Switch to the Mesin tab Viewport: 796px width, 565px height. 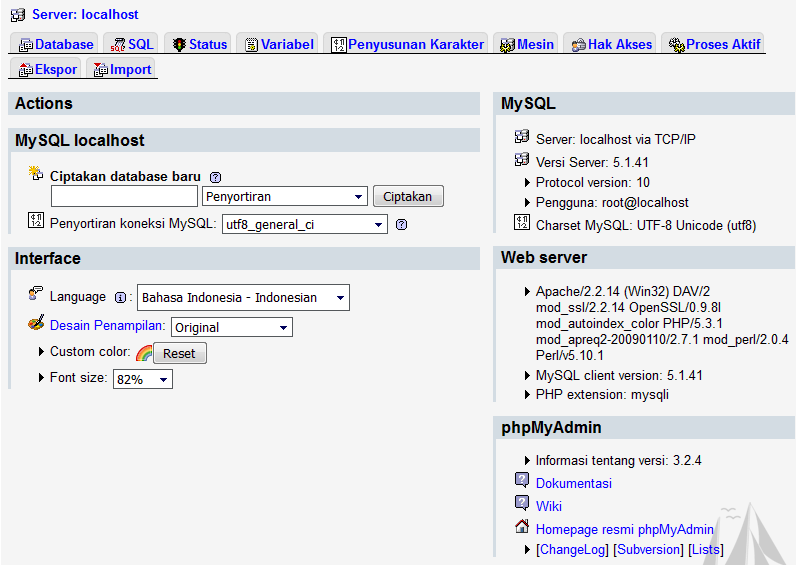(x=526, y=45)
